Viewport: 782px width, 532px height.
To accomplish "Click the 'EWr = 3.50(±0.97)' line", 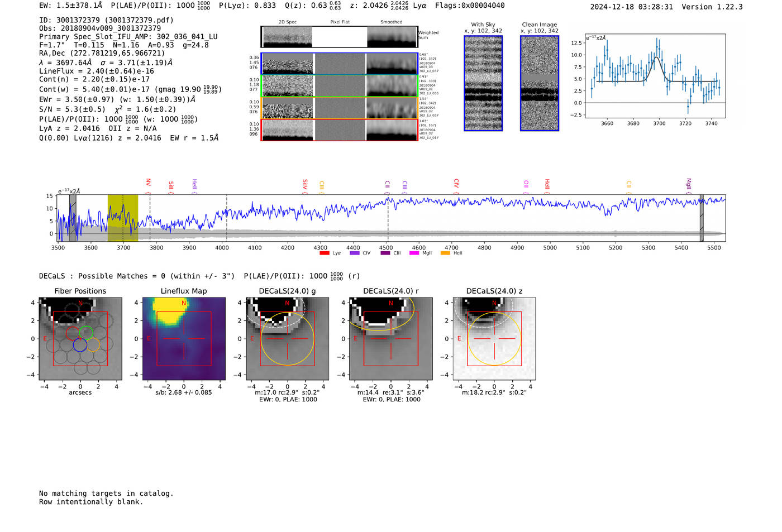I will (x=77, y=99).
